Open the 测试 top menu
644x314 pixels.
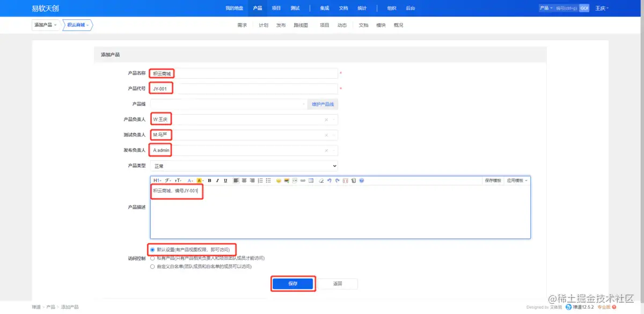coord(295,8)
